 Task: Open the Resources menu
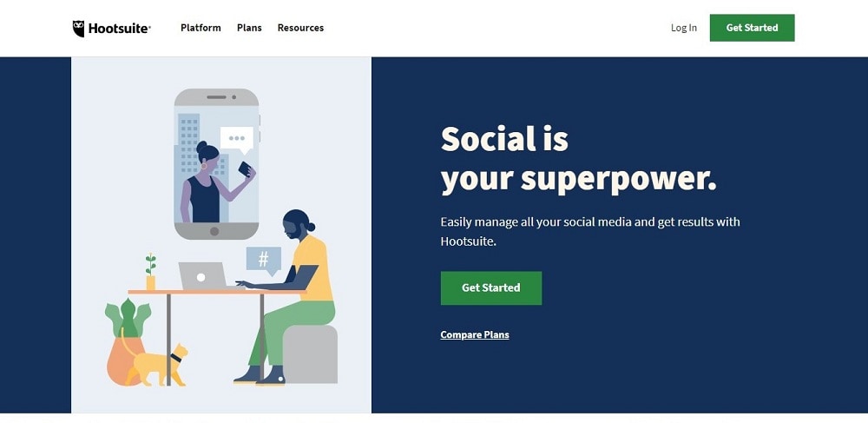[300, 28]
